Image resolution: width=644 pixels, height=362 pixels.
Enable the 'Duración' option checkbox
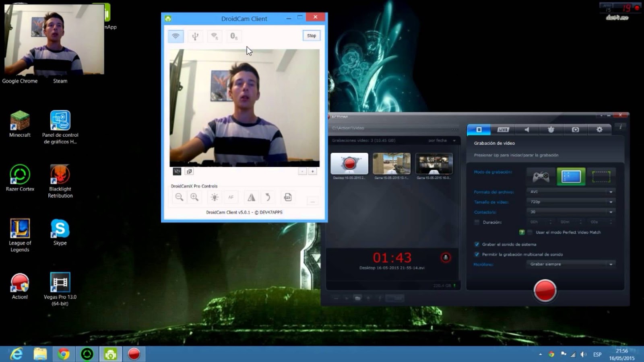(477, 222)
